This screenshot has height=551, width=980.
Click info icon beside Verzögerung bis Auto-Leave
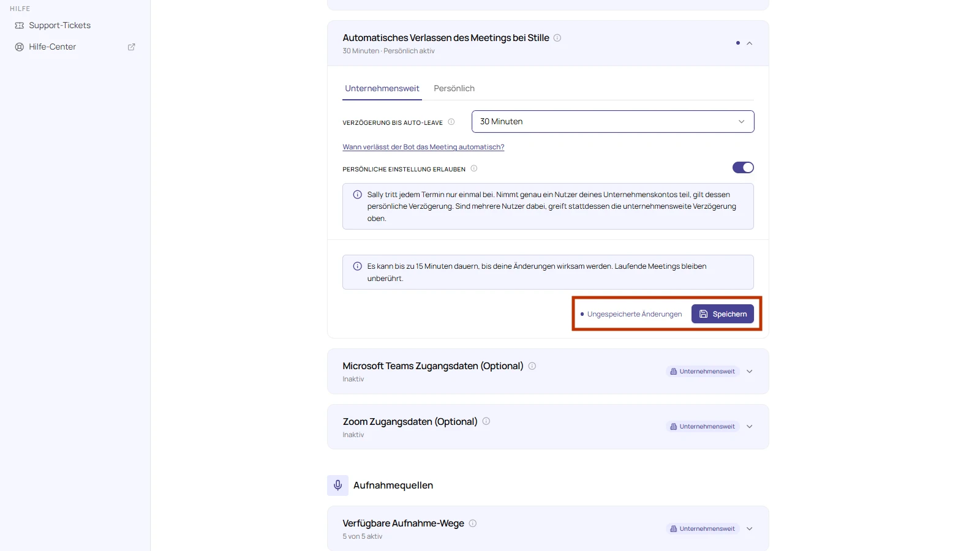(451, 122)
